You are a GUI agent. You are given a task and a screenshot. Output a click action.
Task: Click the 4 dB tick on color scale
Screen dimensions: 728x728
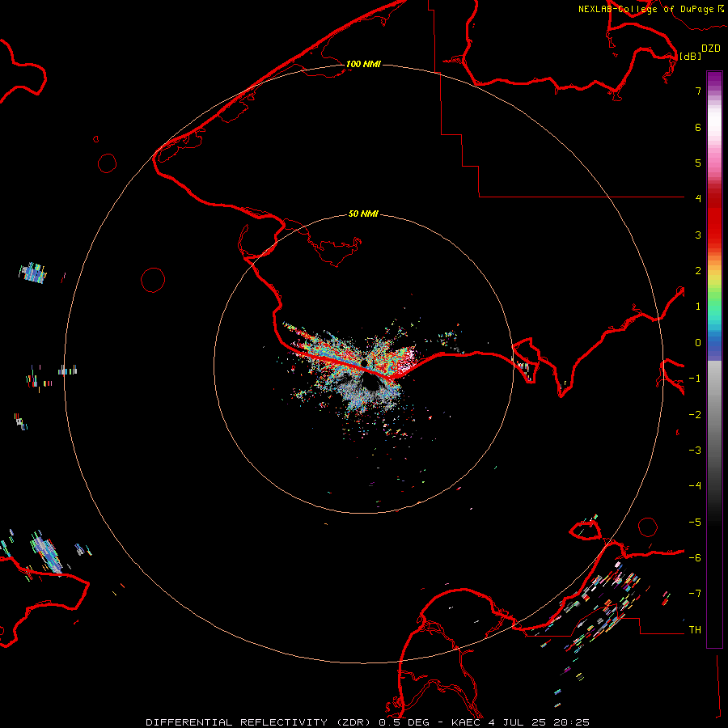click(698, 199)
